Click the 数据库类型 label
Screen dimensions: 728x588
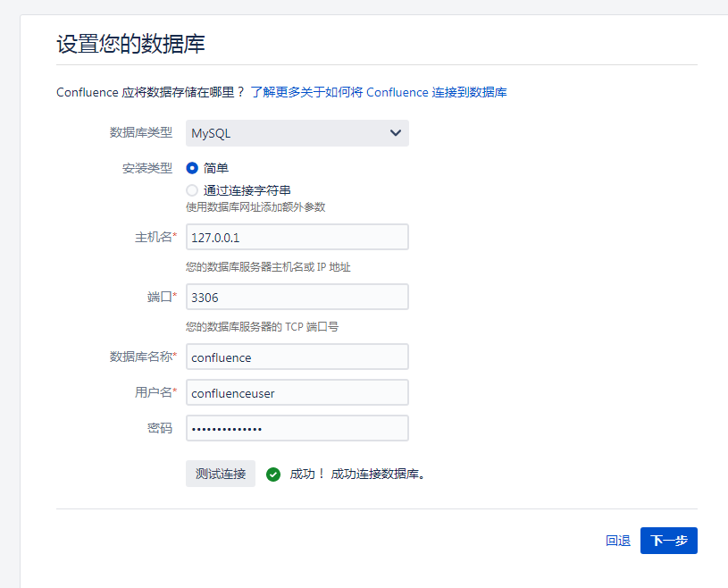(140, 132)
